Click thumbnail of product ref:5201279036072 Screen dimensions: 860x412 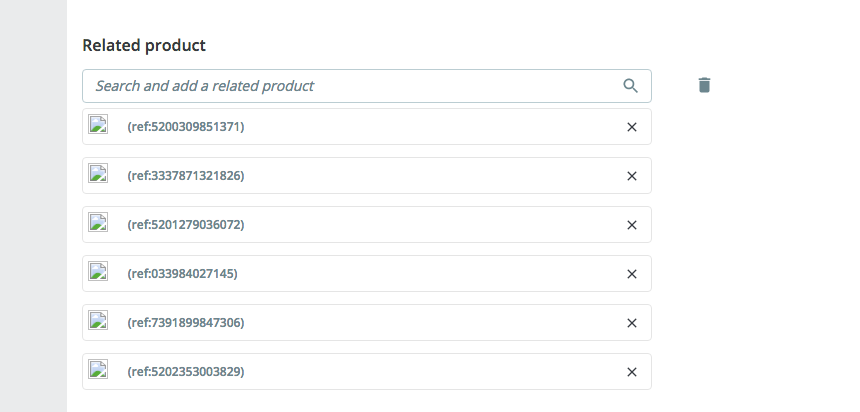click(98, 223)
